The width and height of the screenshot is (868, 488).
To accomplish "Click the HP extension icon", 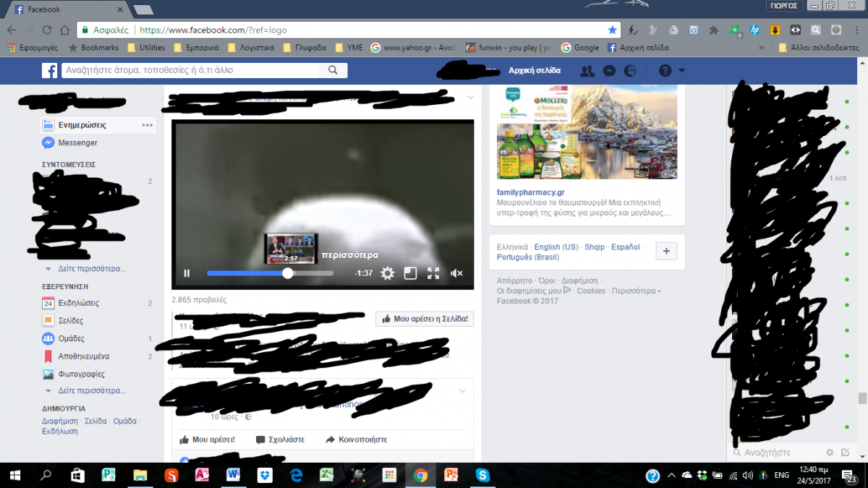I will pyautogui.click(x=754, y=30).
